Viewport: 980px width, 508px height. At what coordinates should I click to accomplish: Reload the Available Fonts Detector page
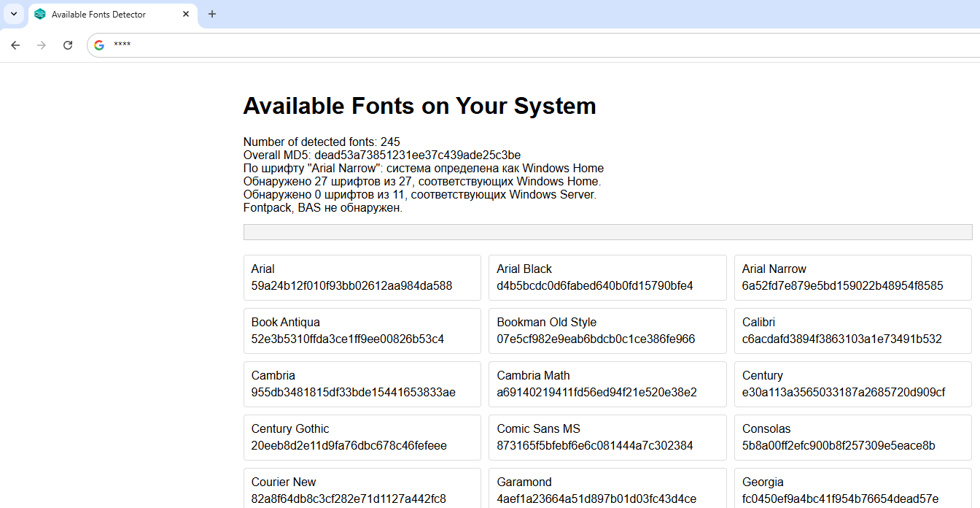click(x=68, y=45)
